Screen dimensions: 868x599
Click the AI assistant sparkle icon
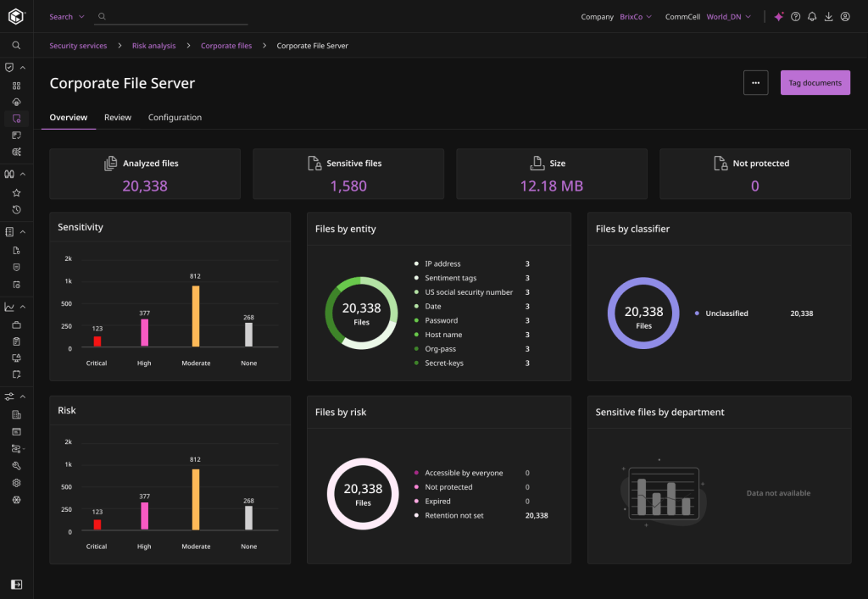(x=779, y=17)
